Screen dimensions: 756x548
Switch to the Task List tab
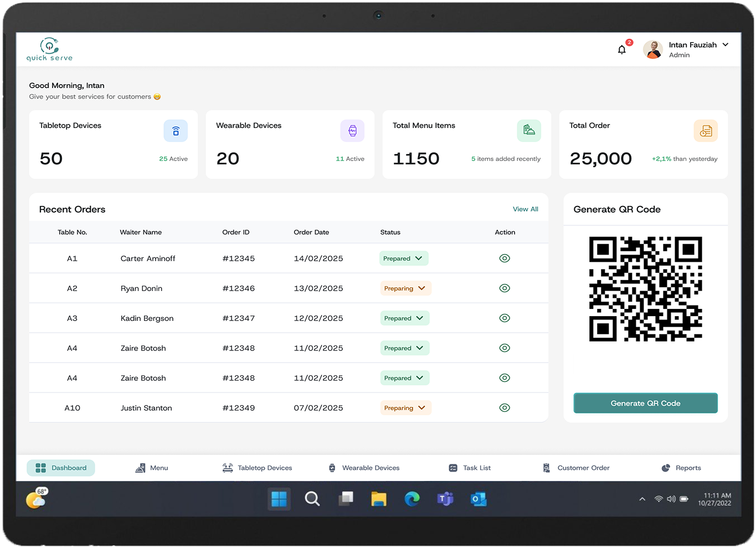click(470, 468)
